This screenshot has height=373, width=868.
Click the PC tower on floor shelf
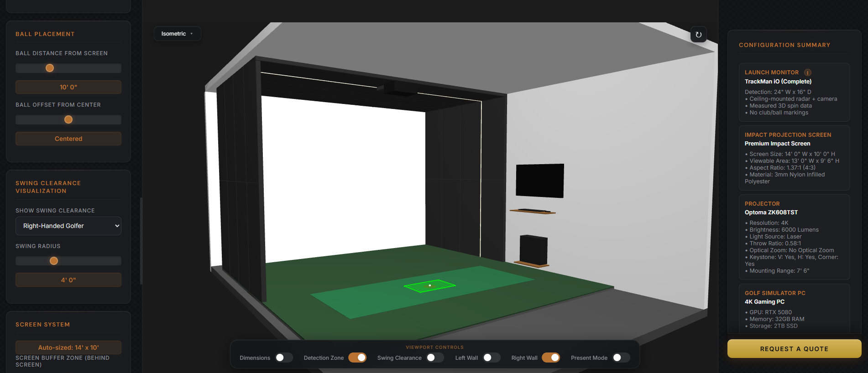[533, 249]
